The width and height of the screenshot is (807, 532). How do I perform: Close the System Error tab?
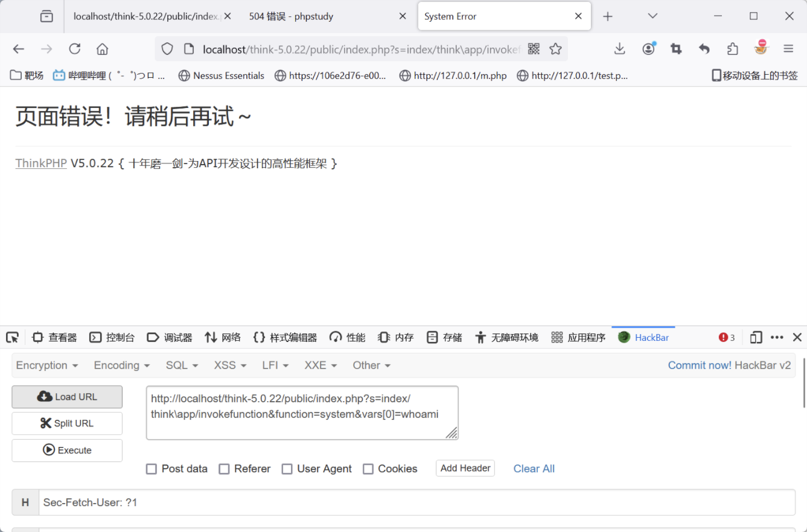click(x=578, y=17)
